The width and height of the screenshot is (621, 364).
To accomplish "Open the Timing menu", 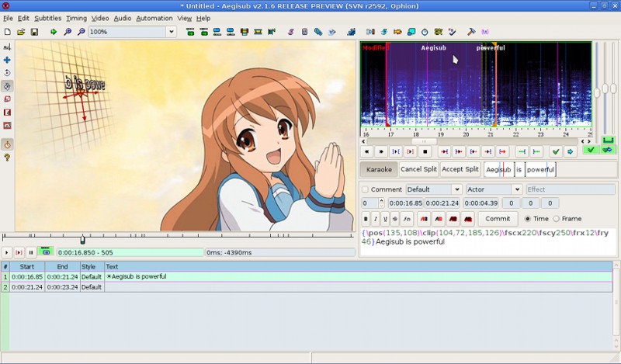I will [x=76, y=18].
